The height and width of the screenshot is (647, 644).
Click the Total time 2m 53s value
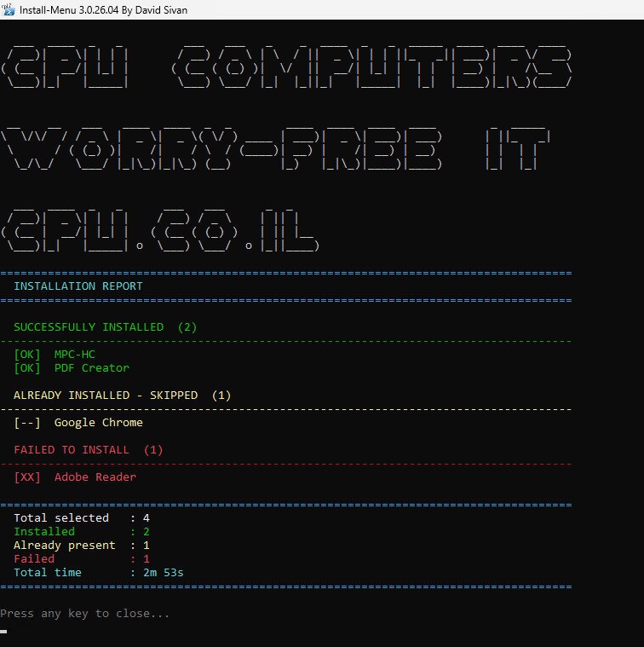[163, 573]
